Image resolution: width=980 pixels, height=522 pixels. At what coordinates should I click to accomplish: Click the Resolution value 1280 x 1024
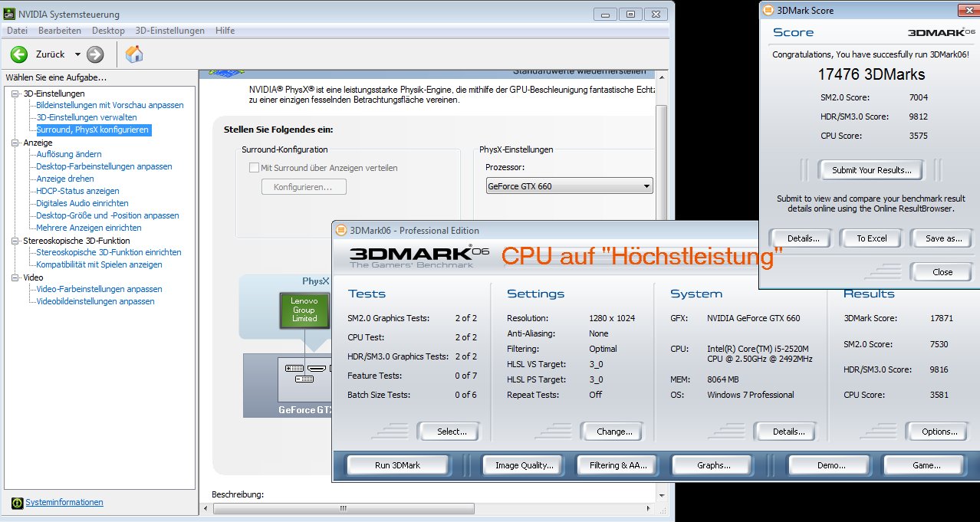coord(611,318)
